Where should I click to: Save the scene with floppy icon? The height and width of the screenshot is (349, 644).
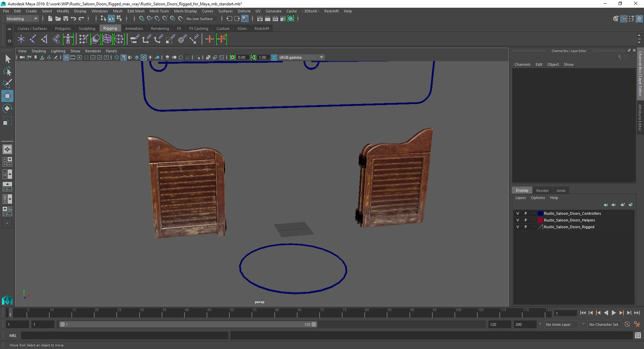click(65, 19)
